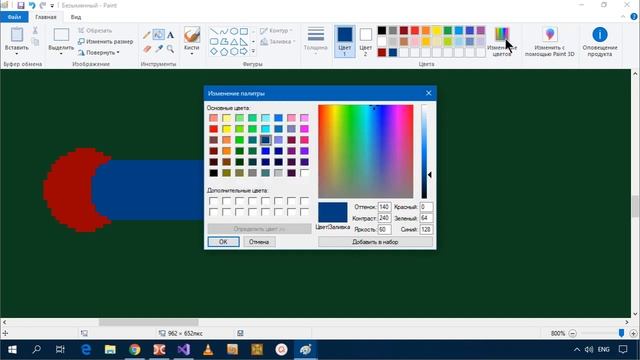Click the Paste (Вставить) clipboard icon
Screen dimensions: 640x360
(x=17, y=35)
